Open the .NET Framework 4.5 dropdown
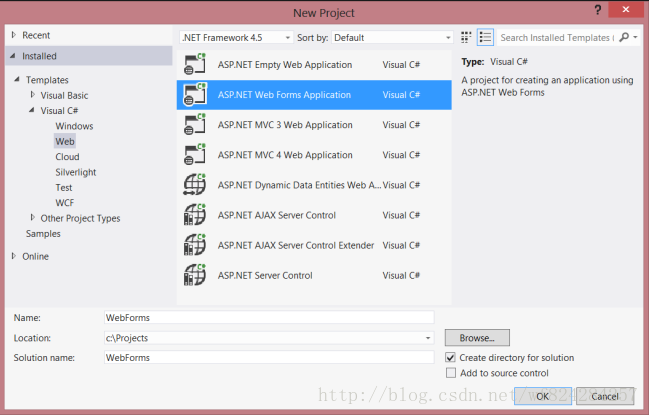649x415 pixels. point(236,38)
